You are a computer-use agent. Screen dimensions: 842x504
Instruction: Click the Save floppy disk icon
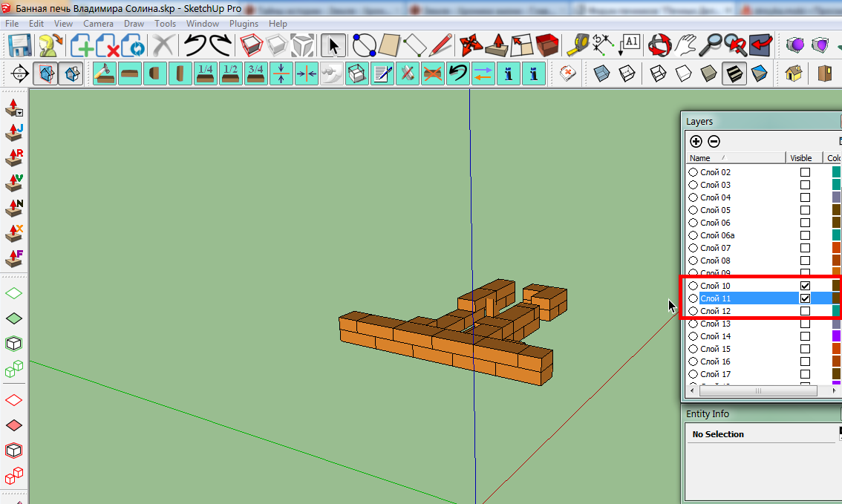click(x=19, y=46)
